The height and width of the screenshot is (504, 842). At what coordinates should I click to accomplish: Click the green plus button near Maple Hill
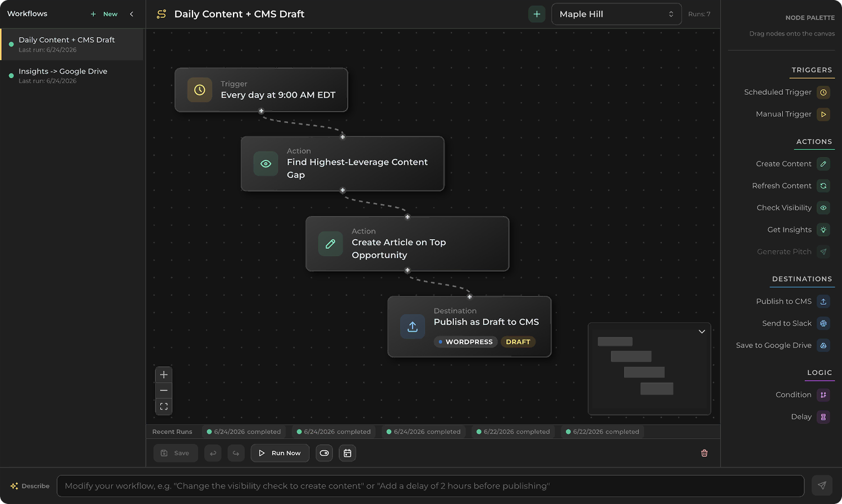[537, 14]
